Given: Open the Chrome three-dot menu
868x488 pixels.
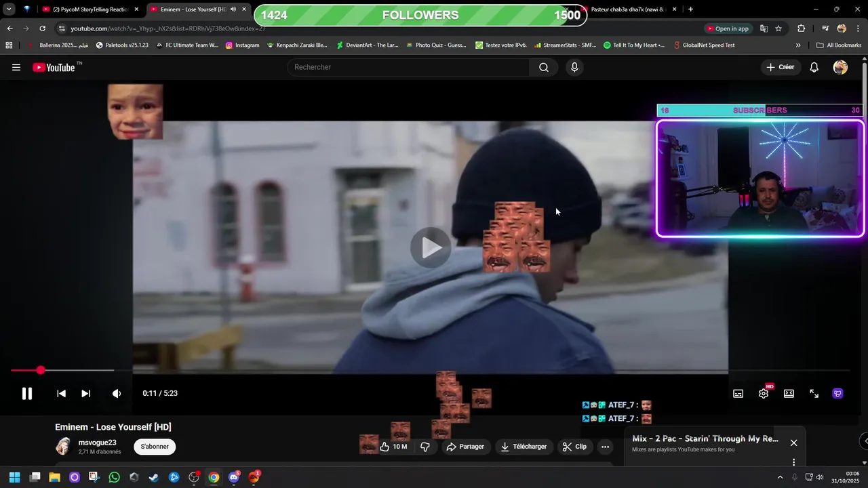Looking at the screenshot, I should pos(858,28).
